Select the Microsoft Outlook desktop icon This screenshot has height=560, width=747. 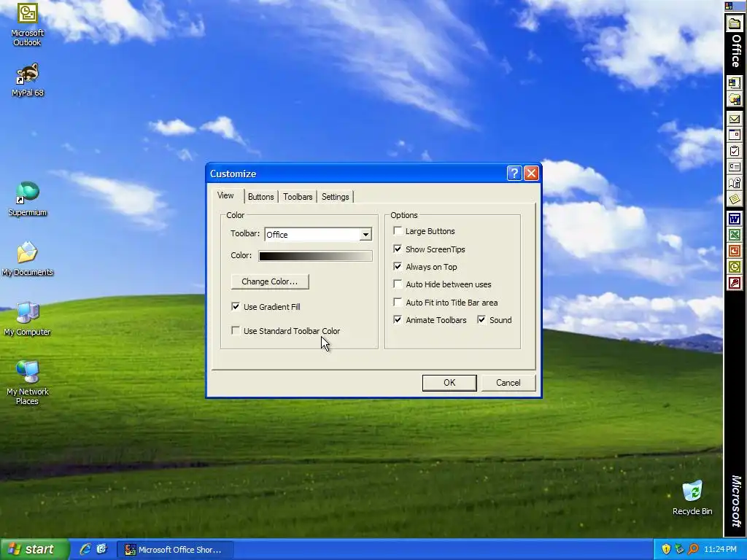click(27, 25)
